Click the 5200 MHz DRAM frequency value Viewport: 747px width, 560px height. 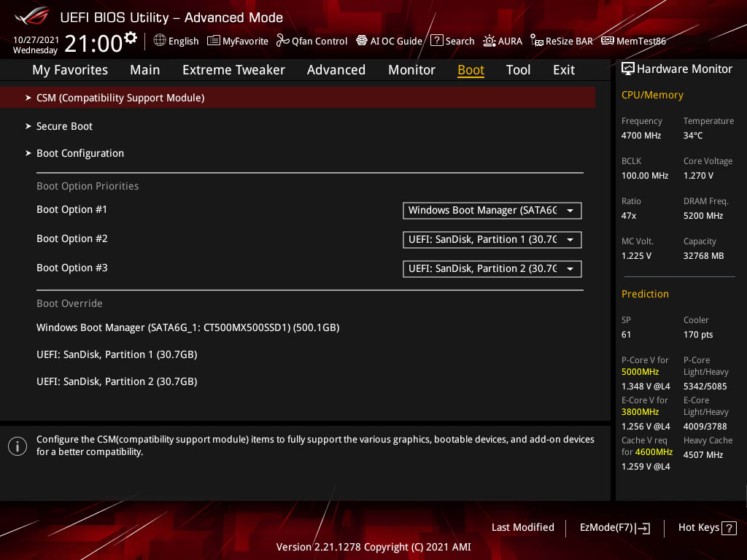click(703, 216)
